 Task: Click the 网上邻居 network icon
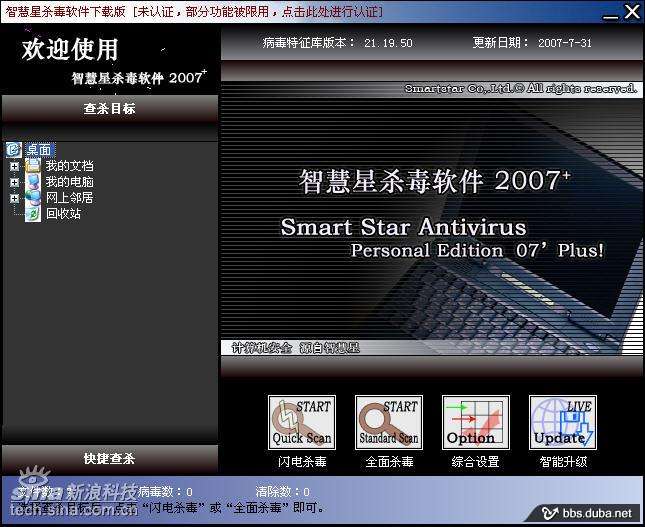pos(33,198)
